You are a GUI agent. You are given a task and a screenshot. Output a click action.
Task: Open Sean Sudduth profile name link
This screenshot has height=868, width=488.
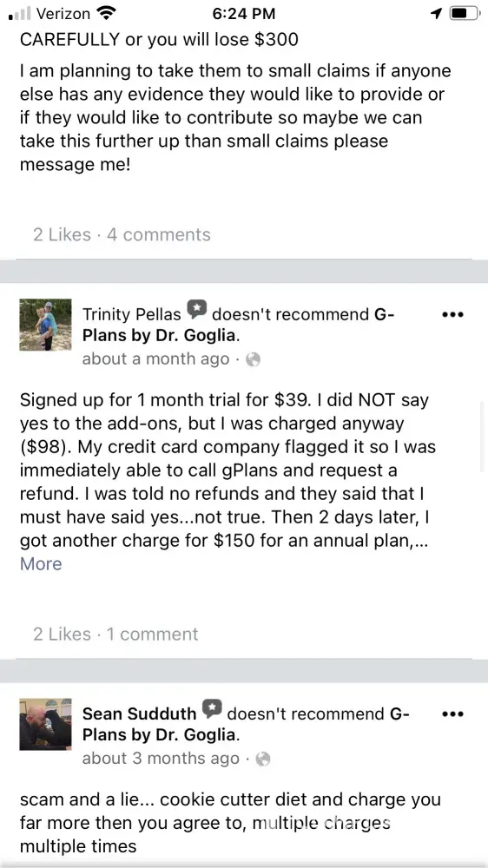coord(140,714)
